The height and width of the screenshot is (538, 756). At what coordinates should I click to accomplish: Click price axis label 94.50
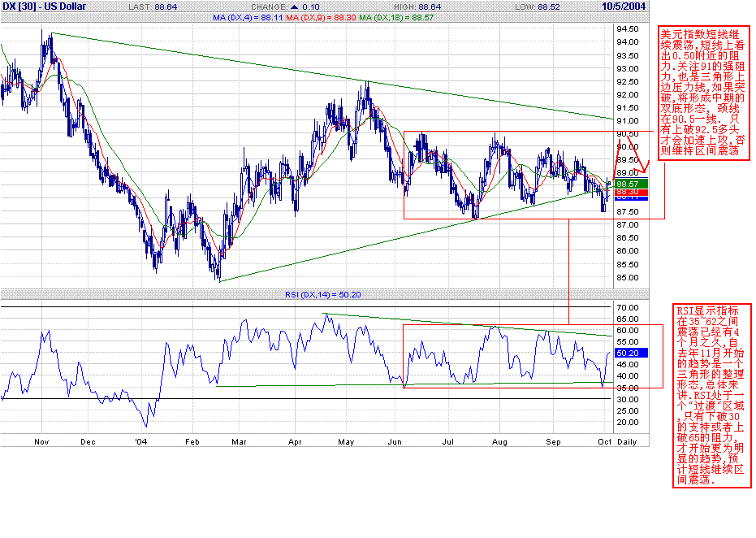(x=627, y=29)
